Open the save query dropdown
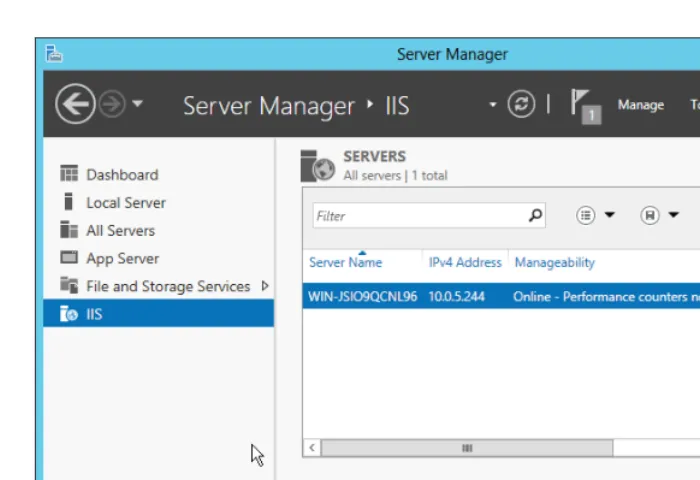This screenshot has height=480, width=700. (x=659, y=215)
